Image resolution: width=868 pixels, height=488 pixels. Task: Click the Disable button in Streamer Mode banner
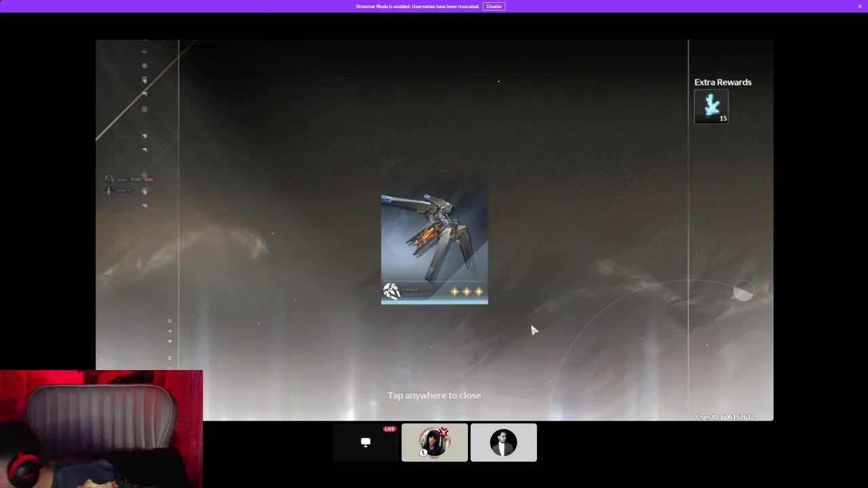click(x=494, y=6)
